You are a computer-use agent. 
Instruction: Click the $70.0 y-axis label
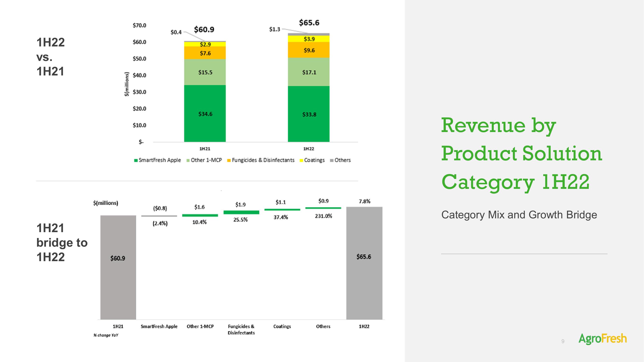click(139, 25)
